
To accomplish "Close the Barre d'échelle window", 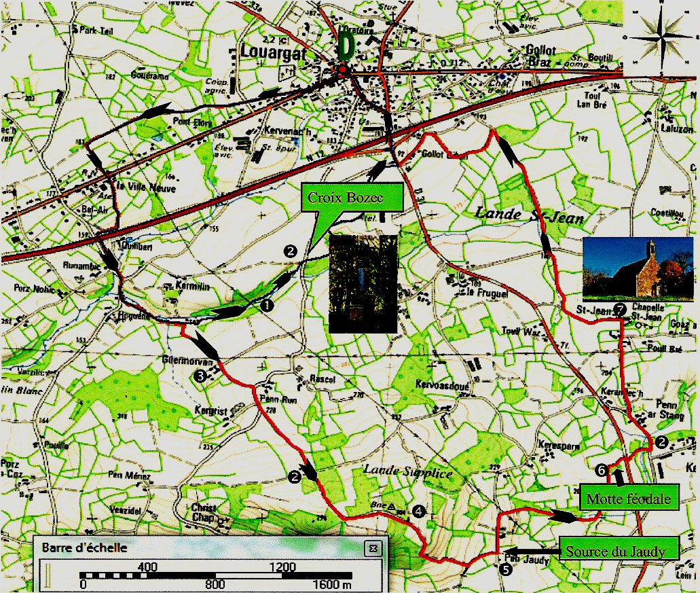I will pyautogui.click(x=371, y=547).
